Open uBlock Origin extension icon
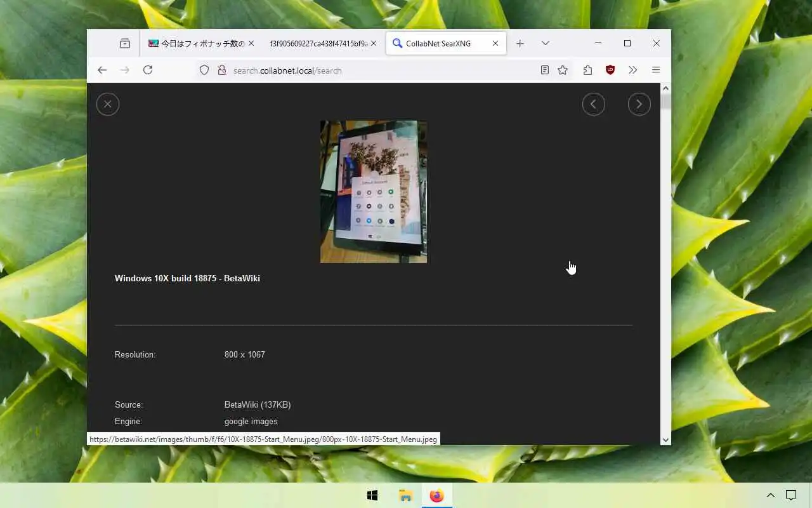This screenshot has height=508, width=812. [x=610, y=70]
